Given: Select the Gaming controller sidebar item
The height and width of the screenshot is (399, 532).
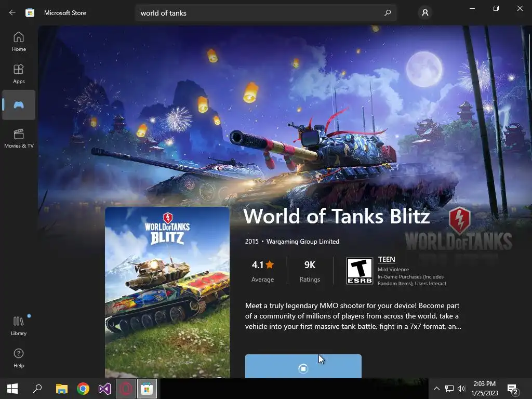Looking at the screenshot, I should [19, 105].
